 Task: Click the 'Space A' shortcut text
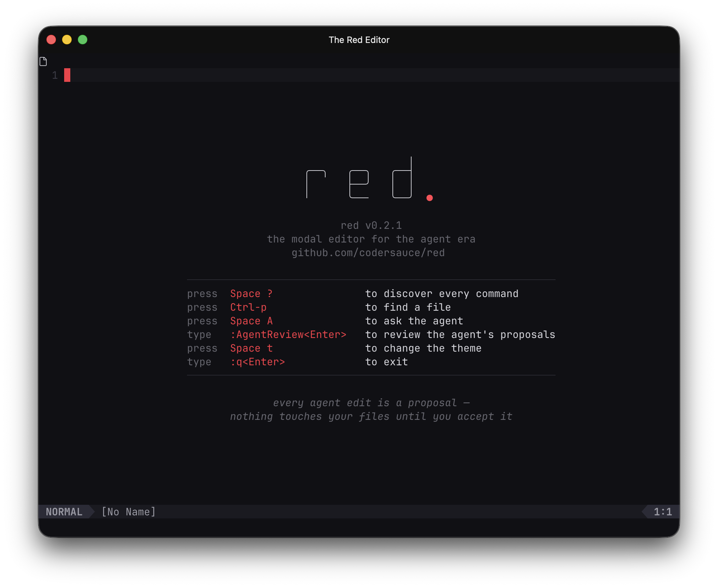(252, 321)
